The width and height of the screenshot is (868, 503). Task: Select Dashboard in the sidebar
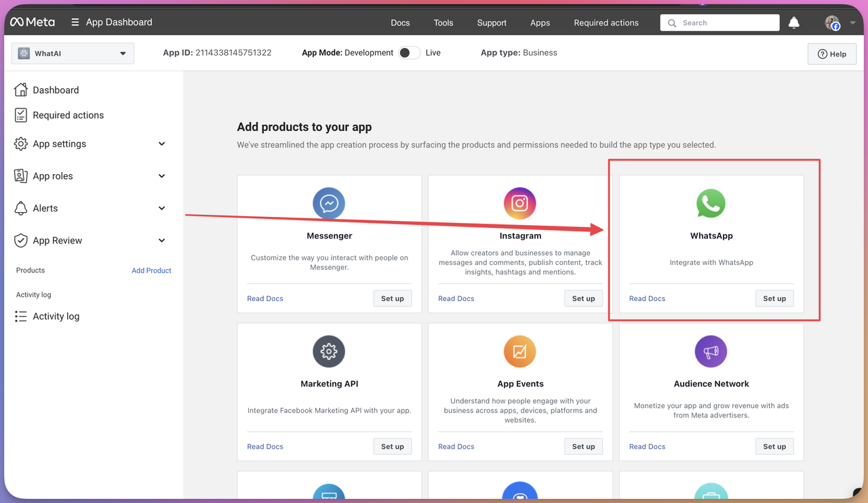(x=56, y=89)
